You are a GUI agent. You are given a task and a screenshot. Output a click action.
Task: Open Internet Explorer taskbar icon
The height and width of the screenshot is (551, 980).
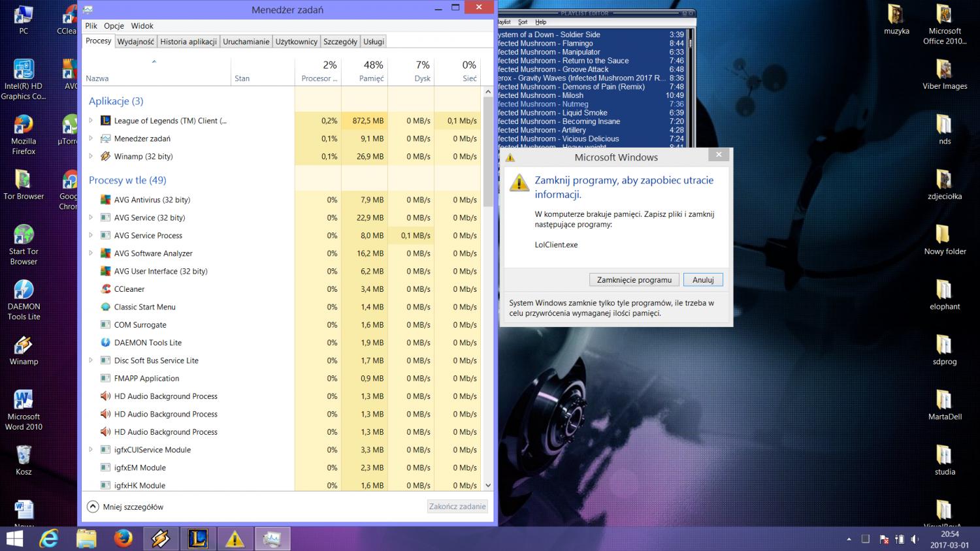pos(49,539)
